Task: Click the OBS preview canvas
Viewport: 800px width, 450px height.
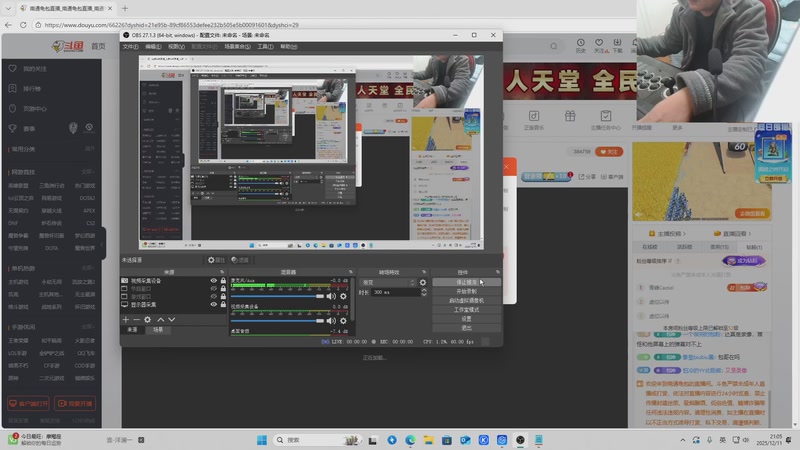Action: click(311, 152)
